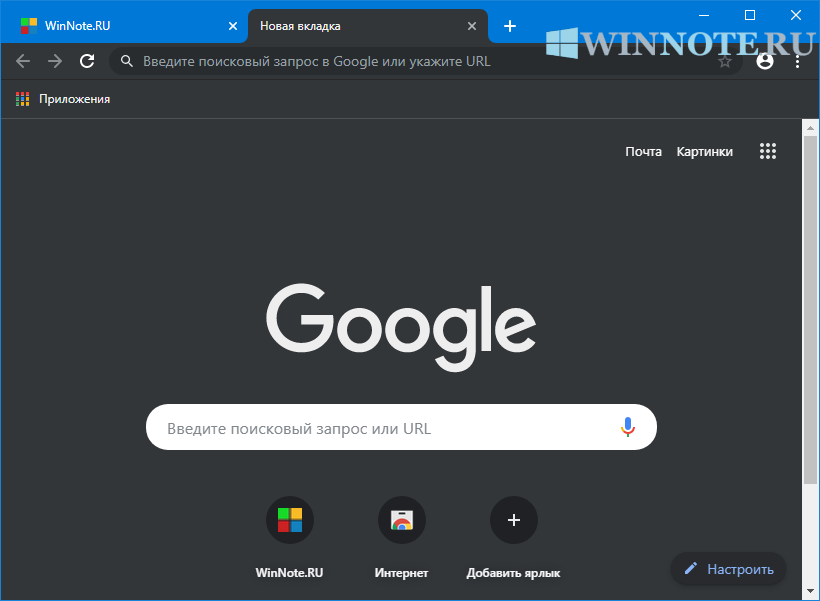
Task: Reload the current page
Action: point(87,61)
